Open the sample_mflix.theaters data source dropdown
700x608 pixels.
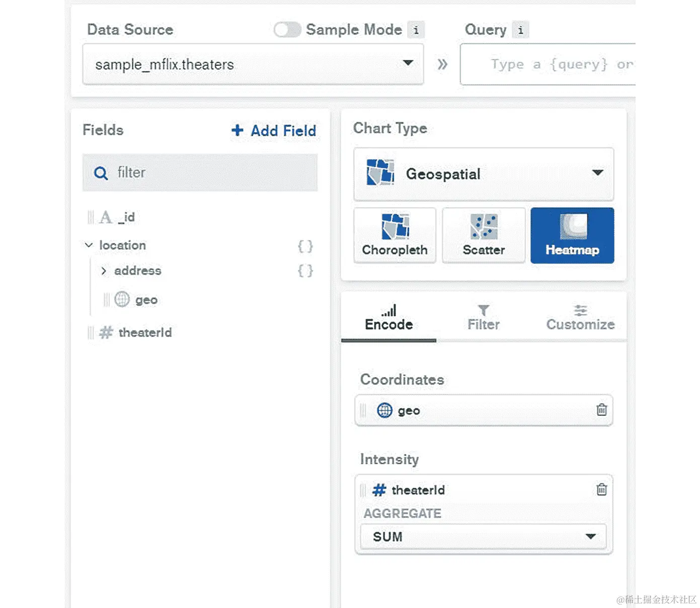pos(253,64)
